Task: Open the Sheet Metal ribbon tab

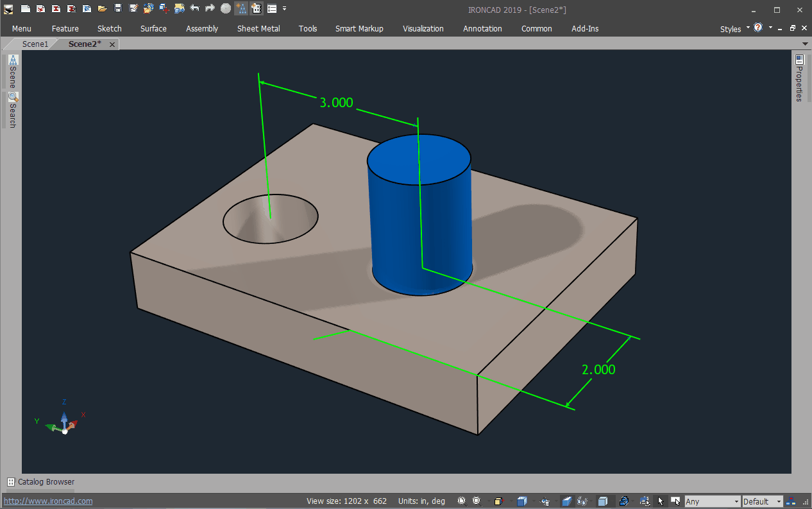Action: pos(258,29)
